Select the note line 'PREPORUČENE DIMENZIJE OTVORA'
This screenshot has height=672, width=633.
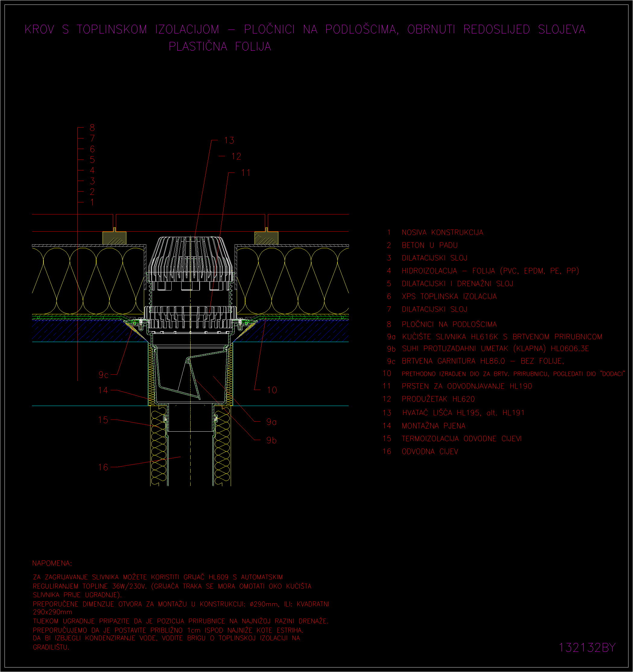coord(181,604)
